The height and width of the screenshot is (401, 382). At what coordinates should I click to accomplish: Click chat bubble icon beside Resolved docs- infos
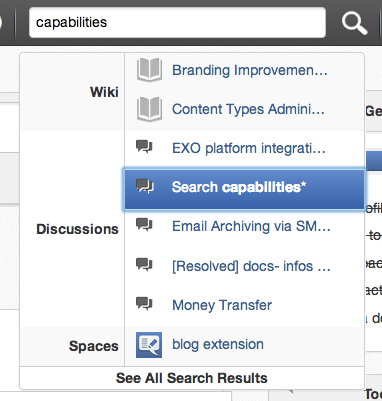pyautogui.click(x=144, y=265)
